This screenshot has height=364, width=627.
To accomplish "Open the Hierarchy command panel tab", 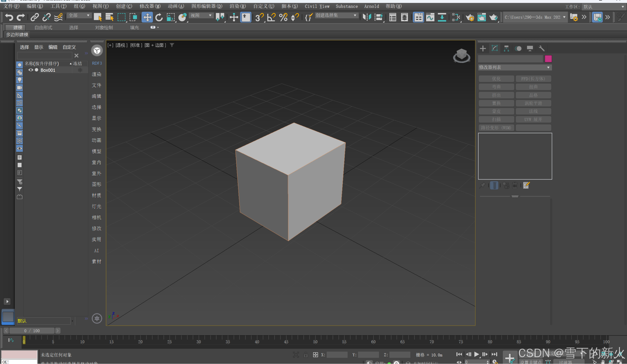I will pos(506,49).
